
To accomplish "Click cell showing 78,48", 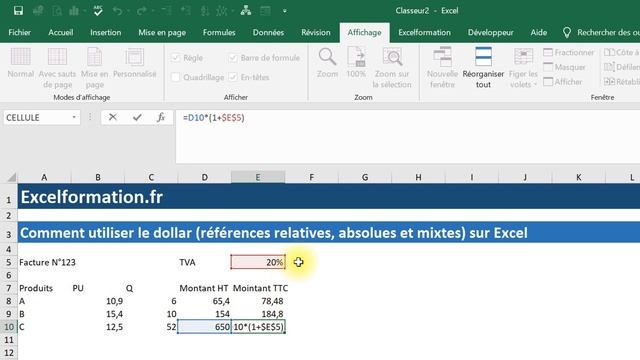I will [x=258, y=301].
